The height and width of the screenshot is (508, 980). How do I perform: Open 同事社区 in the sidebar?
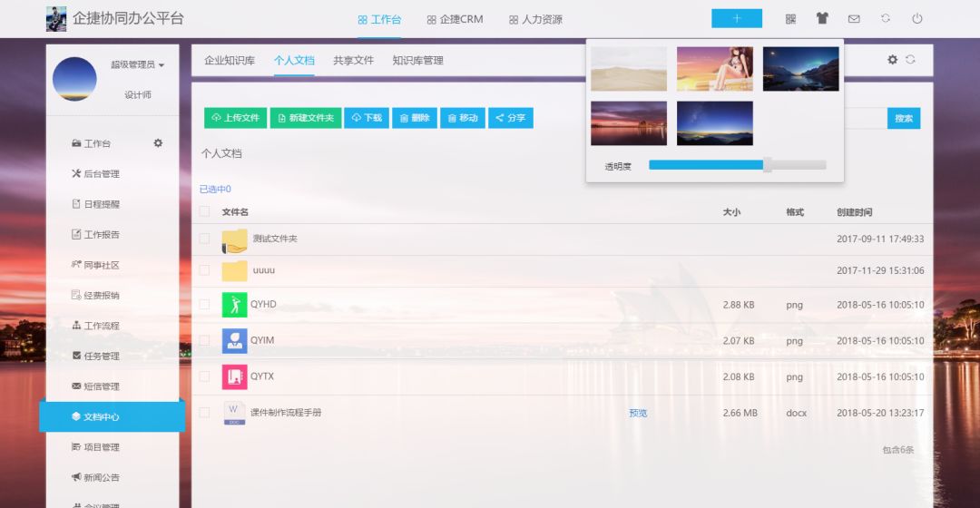(x=95, y=265)
